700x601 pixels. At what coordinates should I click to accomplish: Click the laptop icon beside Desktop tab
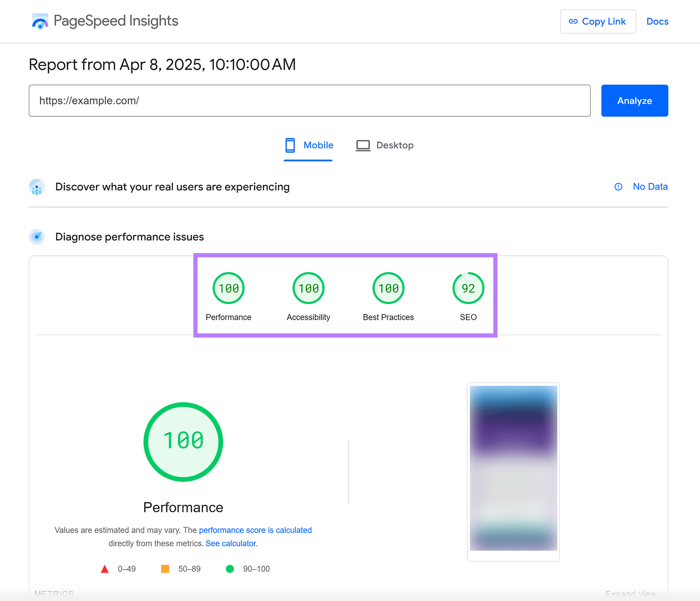coord(362,145)
